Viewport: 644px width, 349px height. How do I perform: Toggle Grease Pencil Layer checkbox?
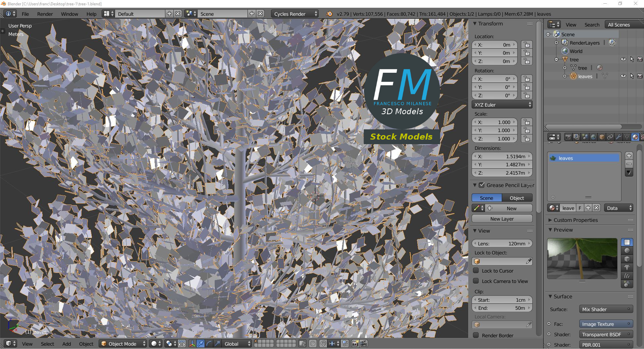(482, 185)
